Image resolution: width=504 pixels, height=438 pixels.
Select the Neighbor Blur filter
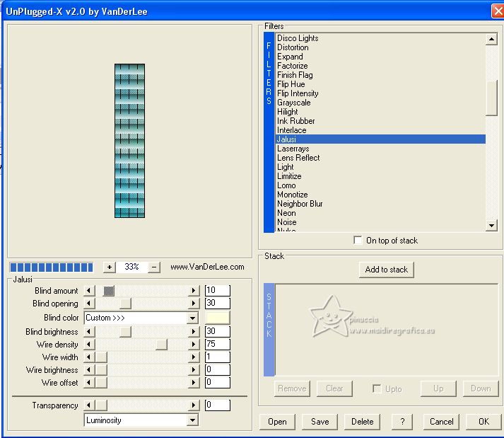pyautogui.click(x=300, y=204)
